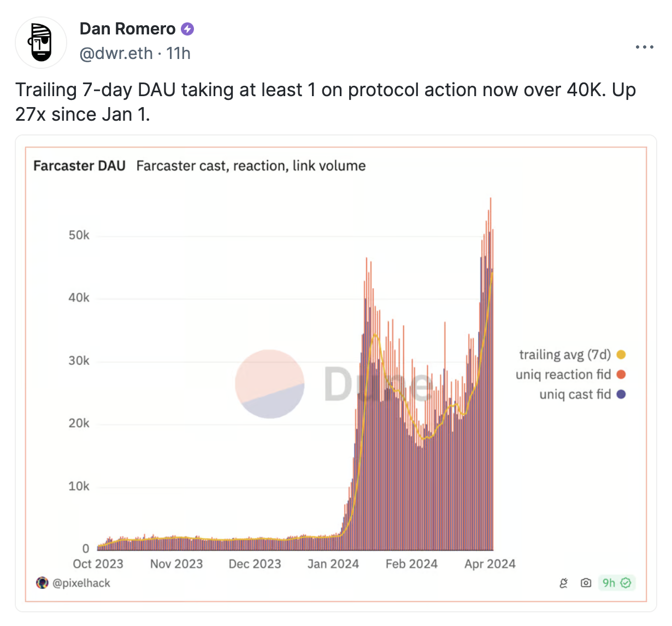The image size is (672, 626).
Task: Toggle trailing avg (7d) legend series
Action: [x=564, y=355]
